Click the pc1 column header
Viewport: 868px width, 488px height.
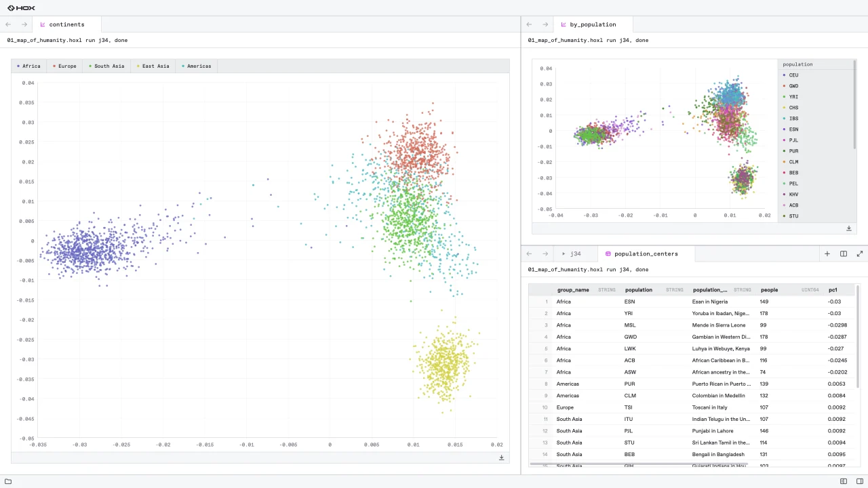[x=841, y=289]
